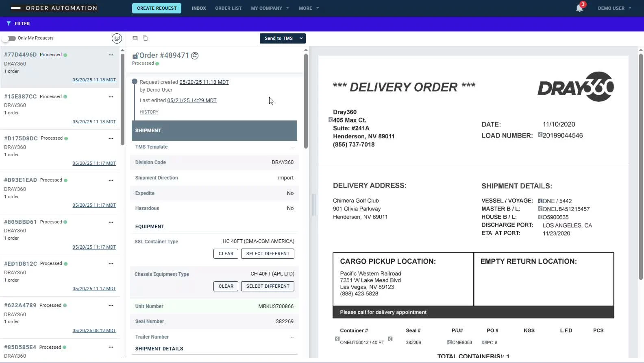The height and width of the screenshot is (363, 644).
Task: Select different SSL Container Type
Action: (268, 254)
